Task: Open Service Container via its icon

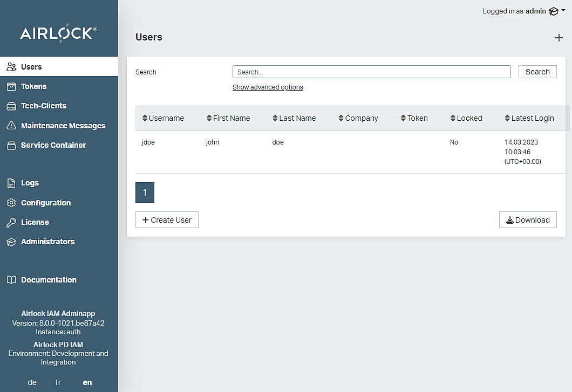Action: [11, 145]
